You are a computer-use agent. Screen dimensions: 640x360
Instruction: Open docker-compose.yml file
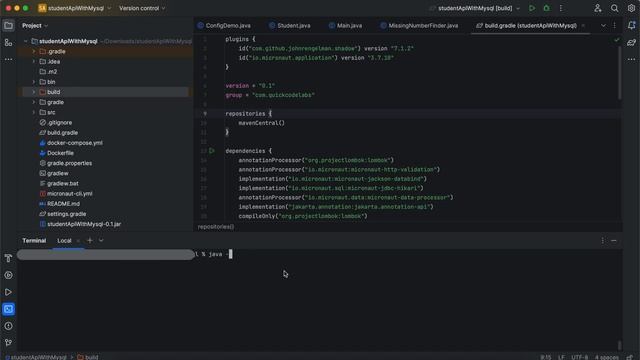75,143
